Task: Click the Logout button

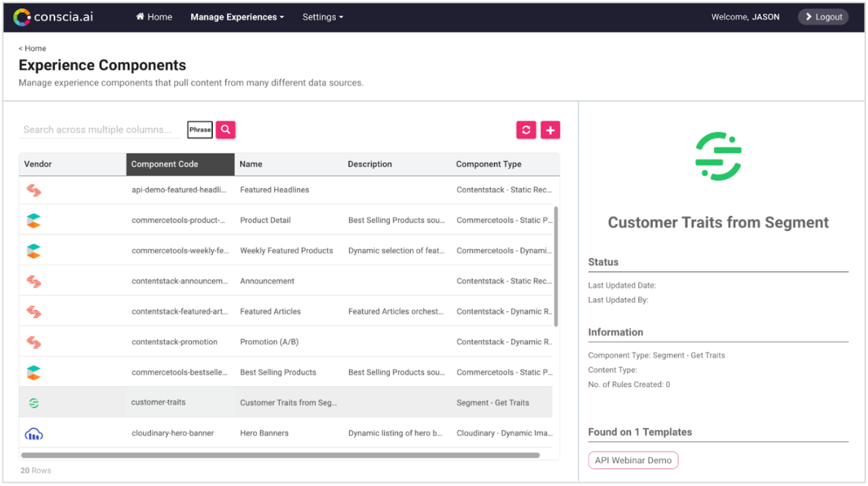Action: point(823,17)
